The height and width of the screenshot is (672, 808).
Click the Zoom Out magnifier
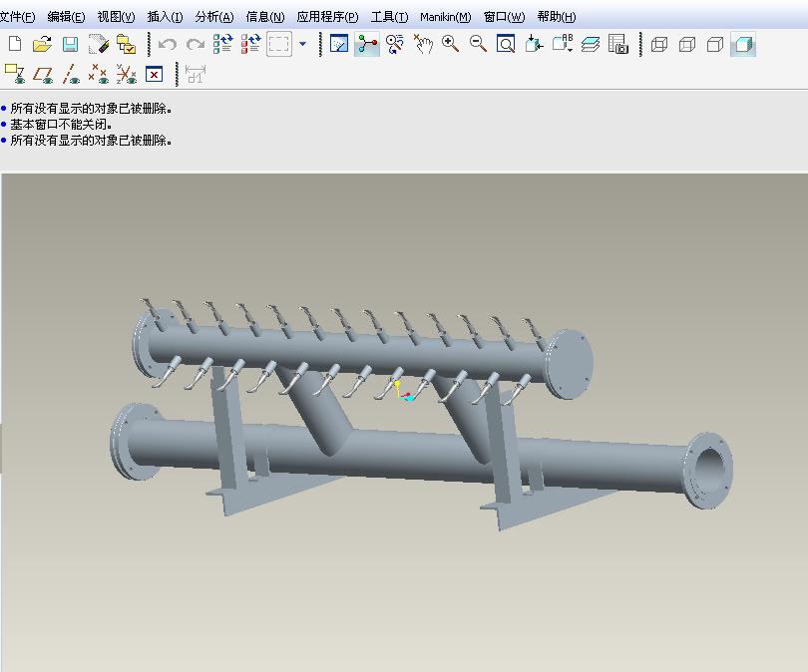coord(478,44)
